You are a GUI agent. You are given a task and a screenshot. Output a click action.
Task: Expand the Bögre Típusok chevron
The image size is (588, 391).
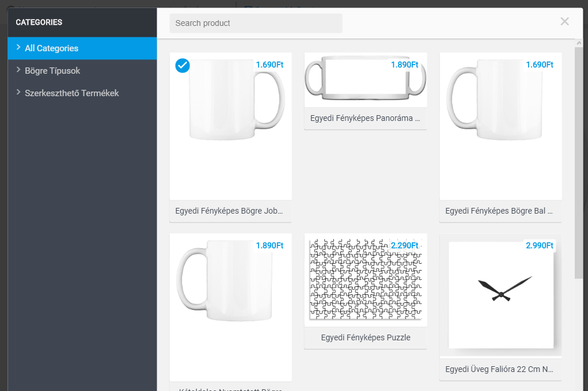pos(18,70)
